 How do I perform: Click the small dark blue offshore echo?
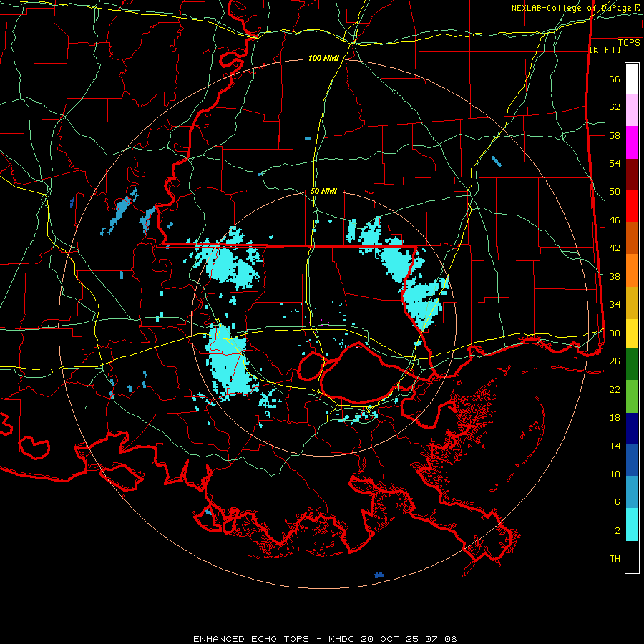379,575
